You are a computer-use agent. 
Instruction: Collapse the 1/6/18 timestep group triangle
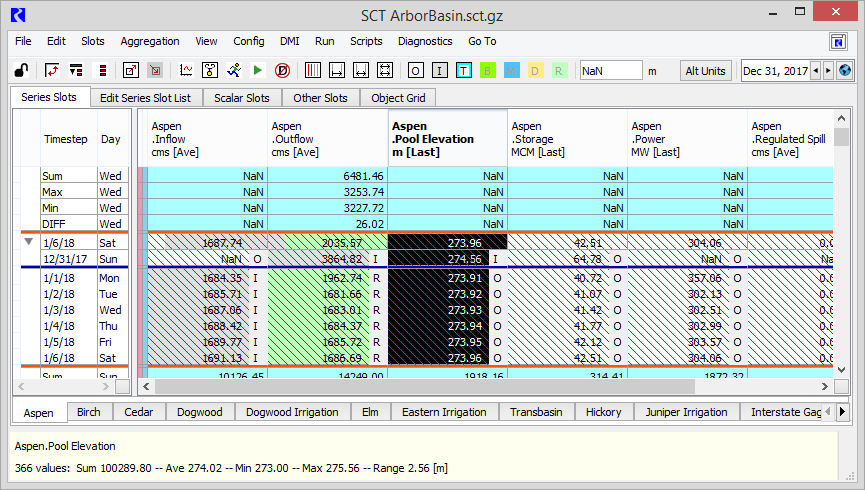29,242
